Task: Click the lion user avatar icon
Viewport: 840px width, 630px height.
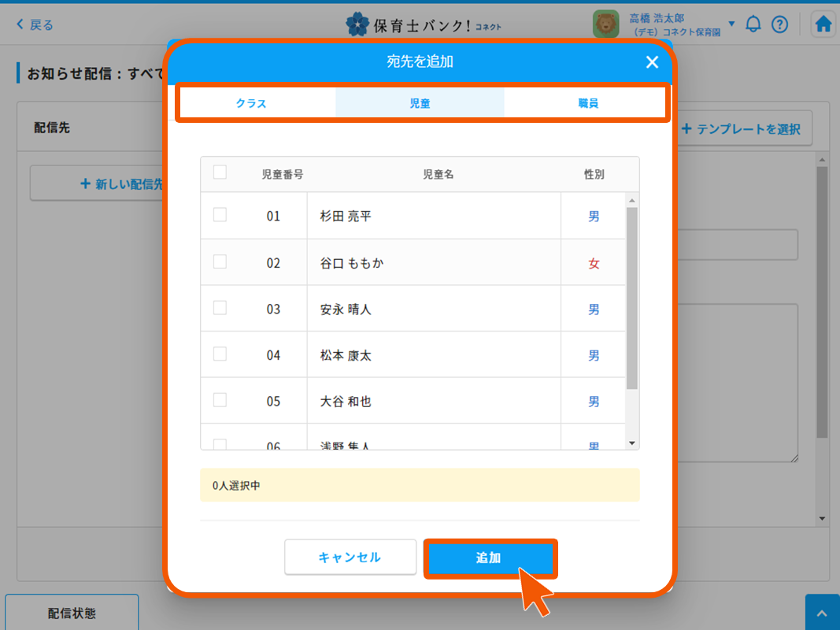Action: 606,24
